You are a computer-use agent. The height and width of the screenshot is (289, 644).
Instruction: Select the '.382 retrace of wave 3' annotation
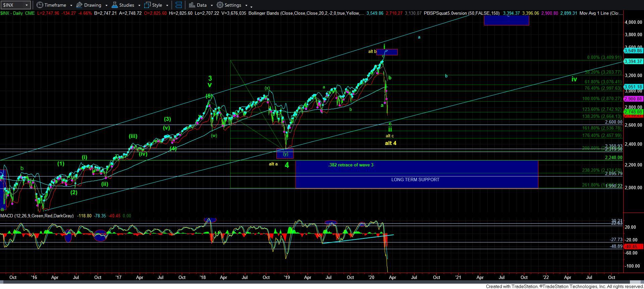351,165
